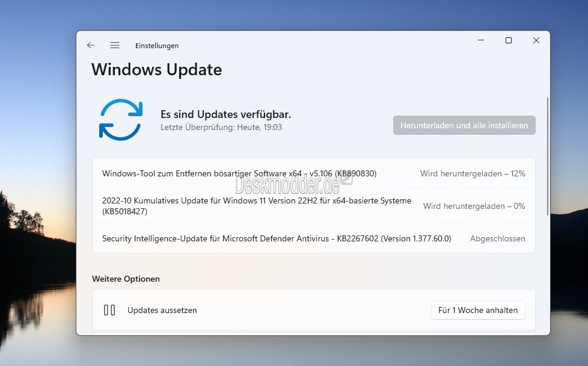Click the 0% download status text
Image resolution: width=588 pixels, height=366 pixels.
(474, 206)
